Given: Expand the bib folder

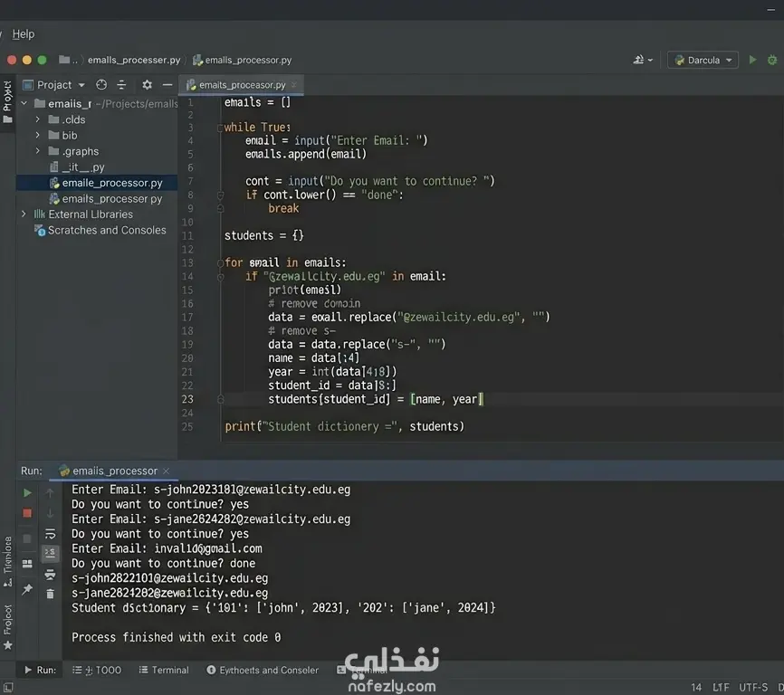Looking at the screenshot, I should 37,136.
